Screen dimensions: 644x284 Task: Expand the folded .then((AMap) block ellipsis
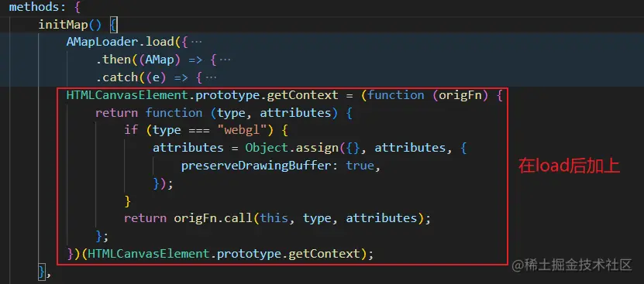[225, 60]
